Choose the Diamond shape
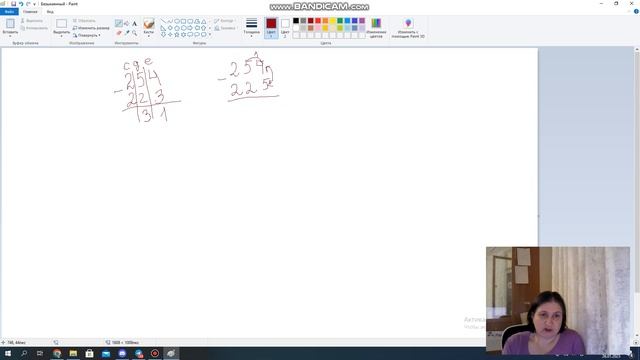The image size is (640, 360). click(170, 28)
